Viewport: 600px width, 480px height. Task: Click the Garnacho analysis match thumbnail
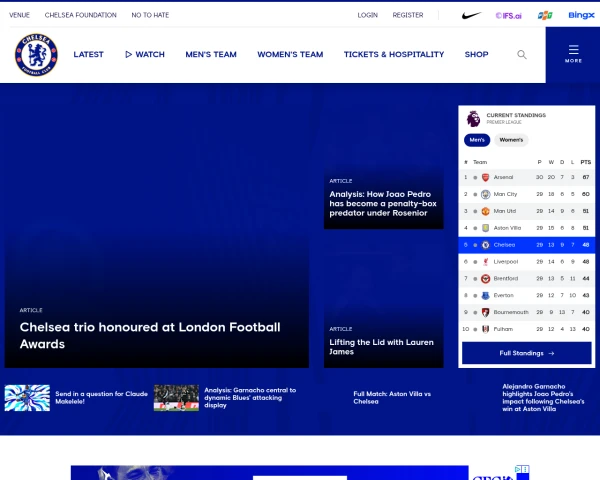[176, 398]
